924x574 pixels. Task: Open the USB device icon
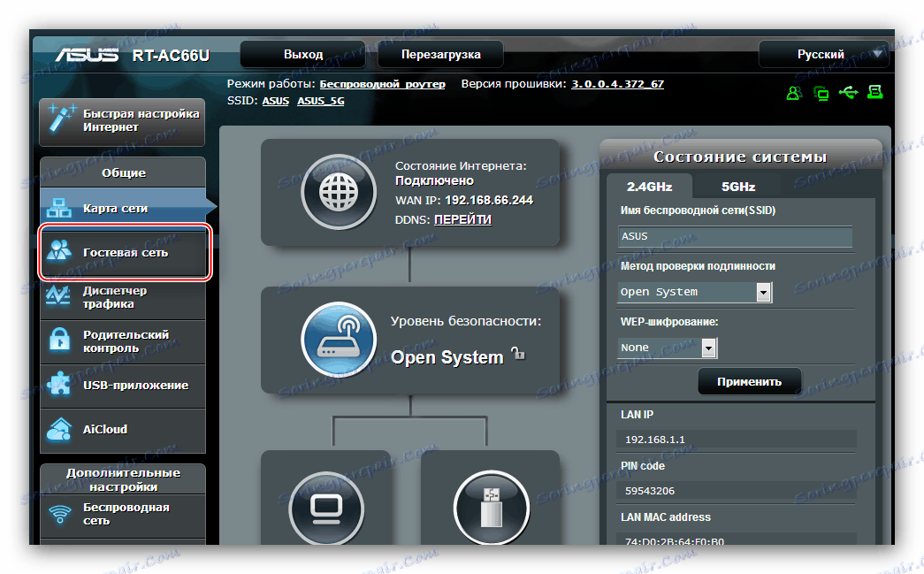click(x=492, y=508)
